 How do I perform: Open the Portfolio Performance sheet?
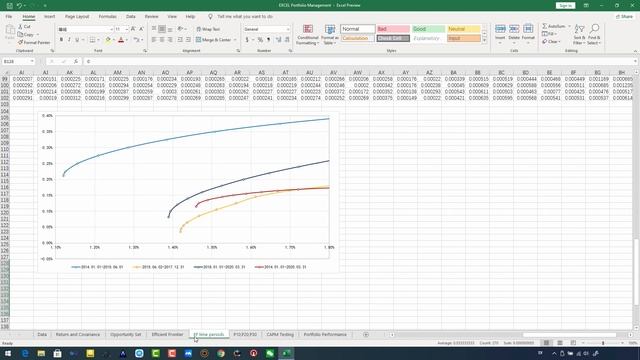tap(325, 335)
